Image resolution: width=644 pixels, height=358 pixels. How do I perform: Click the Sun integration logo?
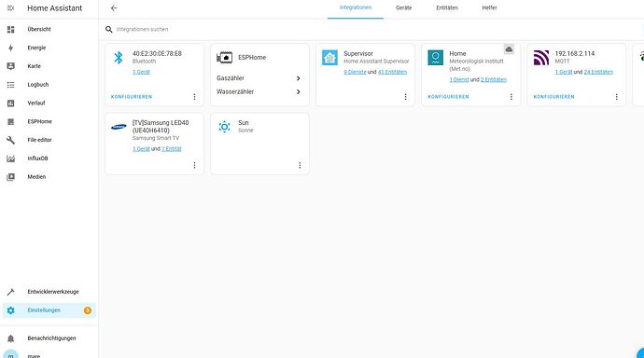click(x=224, y=127)
